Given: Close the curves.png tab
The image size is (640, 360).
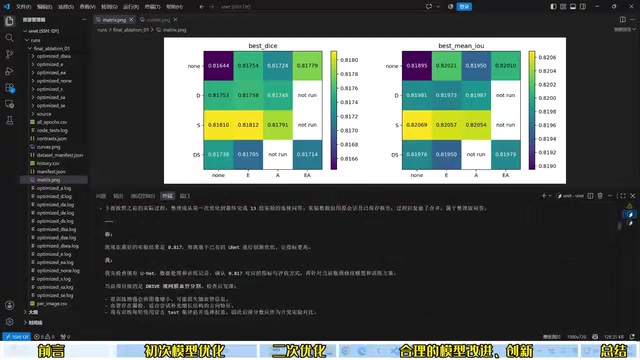Looking at the screenshot, I should pyautogui.click(x=175, y=20).
